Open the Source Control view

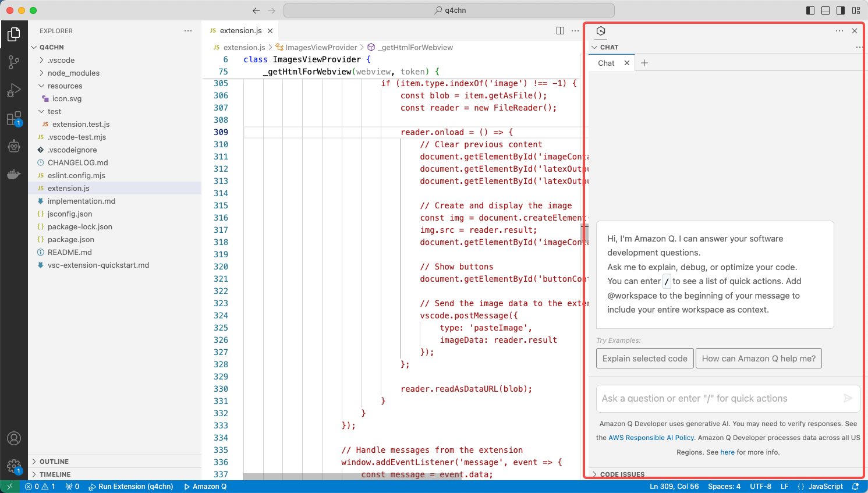point(14,62)
